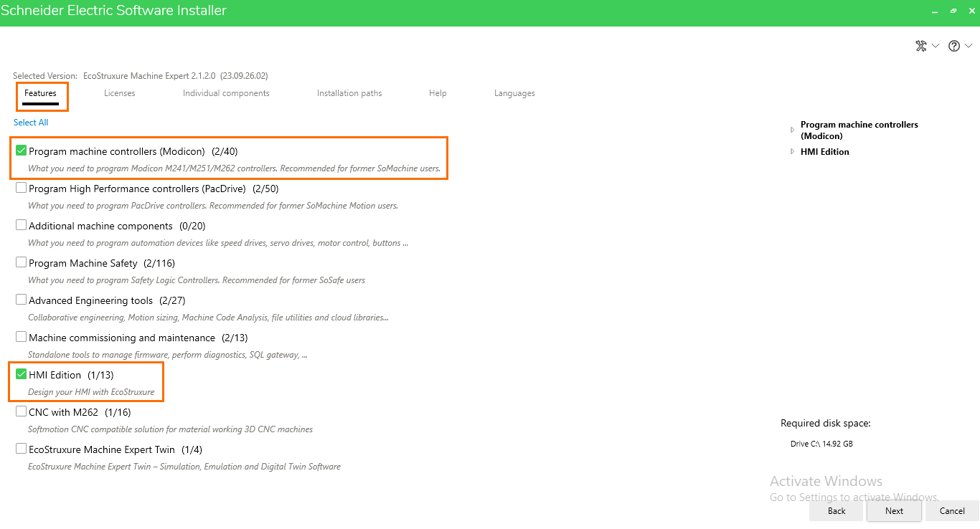Switch to the Features tab

coord(40,93)
